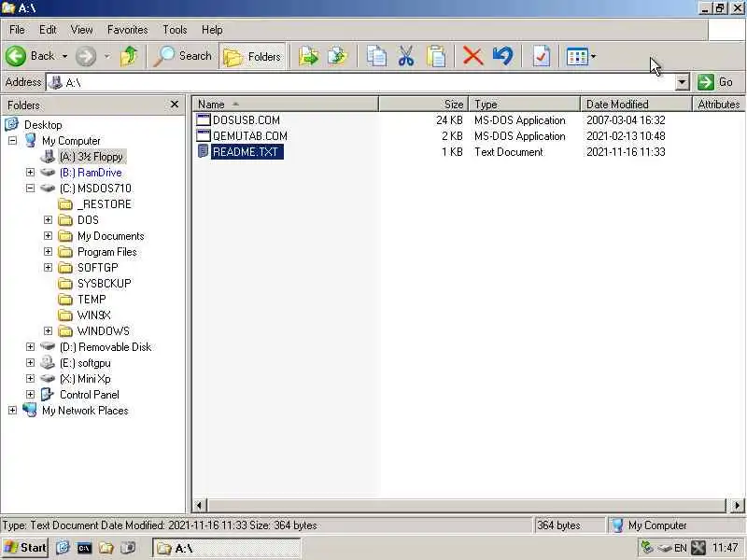
Task: Select the (A:) 3½ Floppy drive
Action: (92, 157)
